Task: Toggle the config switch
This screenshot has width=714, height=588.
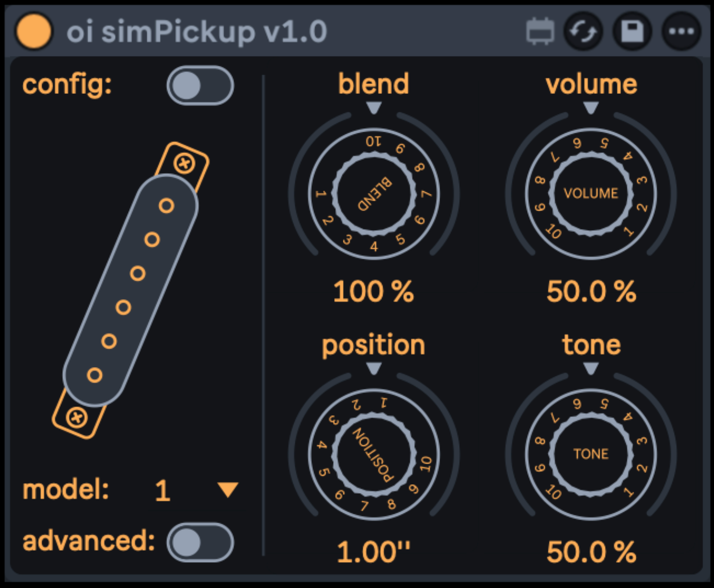Action: tap(200, 86)
